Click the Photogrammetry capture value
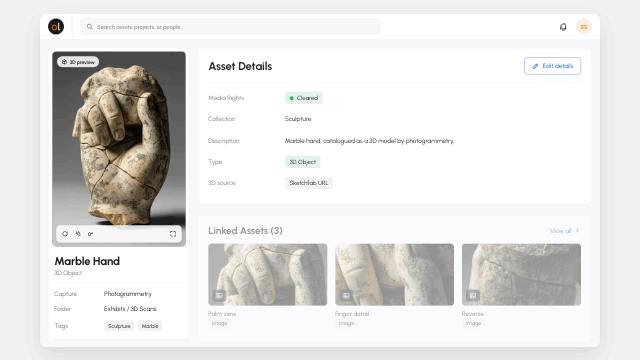Screen dimensions: 640x360 pyautogui.click(x=127, y=294)
